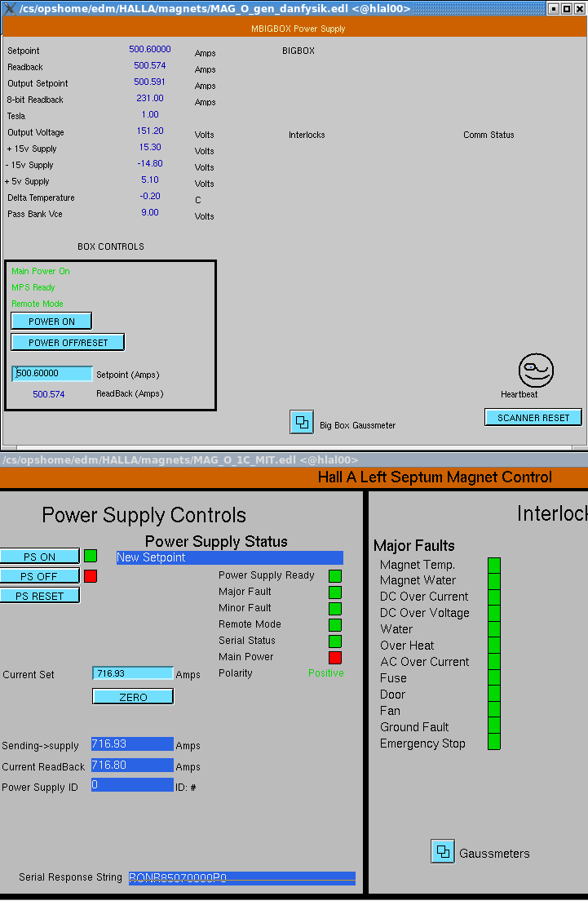Click the Over Heat interlock indicator
This screenshot has width=588, height=901.
494,646
